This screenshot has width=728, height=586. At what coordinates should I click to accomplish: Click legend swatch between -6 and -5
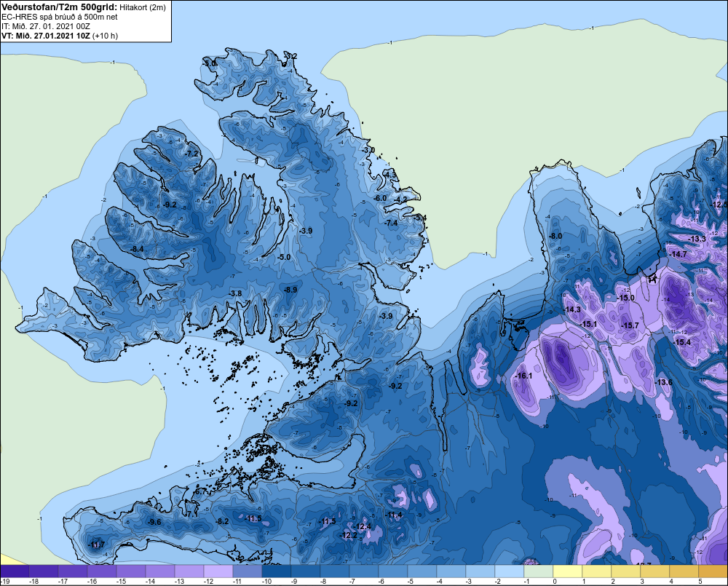[393, 571]
